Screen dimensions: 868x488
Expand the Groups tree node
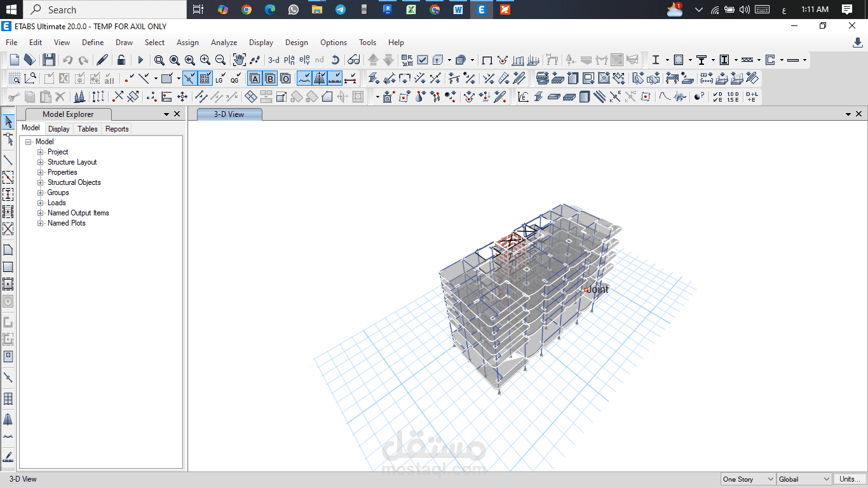coord(41,193)
